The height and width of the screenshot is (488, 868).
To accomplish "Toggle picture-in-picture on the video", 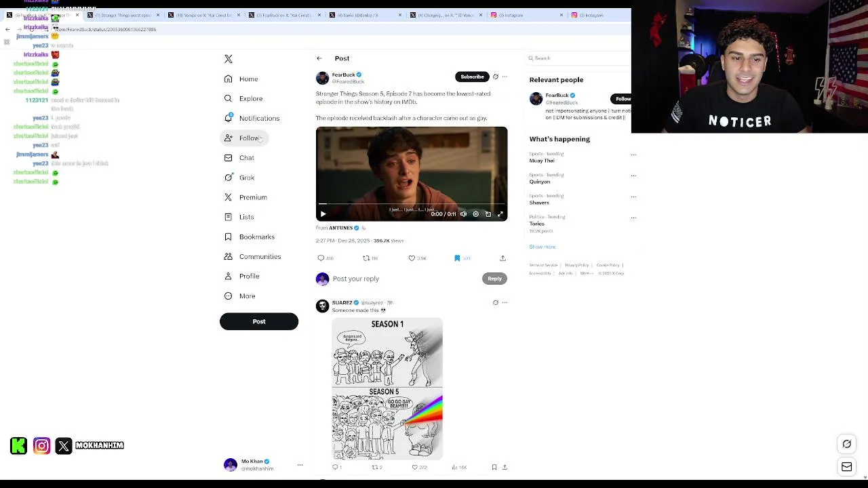I will click(488, 214).
